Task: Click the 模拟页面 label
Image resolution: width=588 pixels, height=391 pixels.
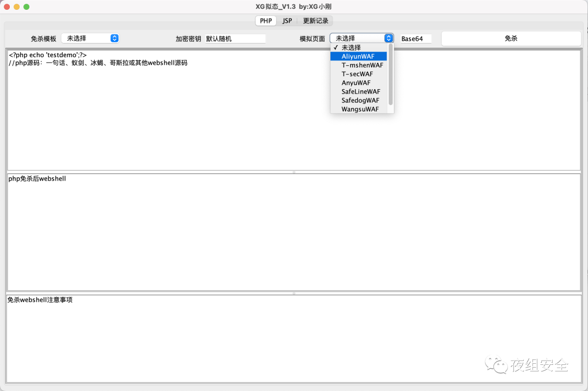Action: (x=312, y=39)
